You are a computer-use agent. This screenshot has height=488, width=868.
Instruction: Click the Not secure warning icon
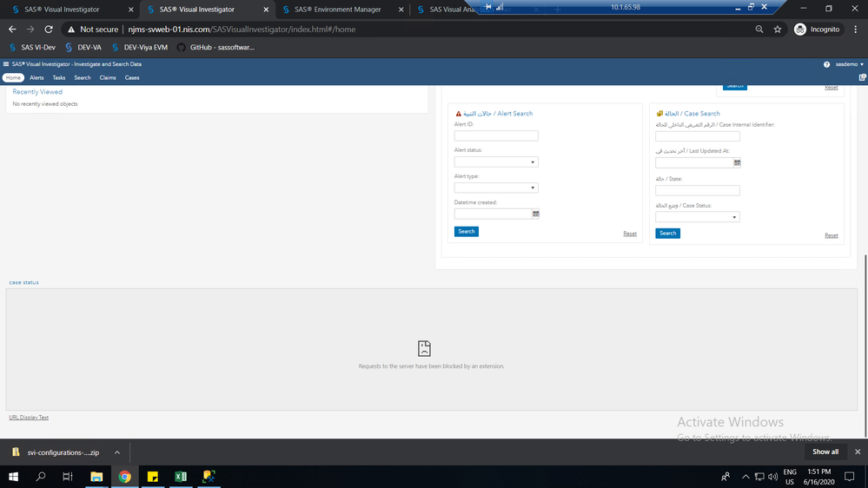(x=71, y=30)
